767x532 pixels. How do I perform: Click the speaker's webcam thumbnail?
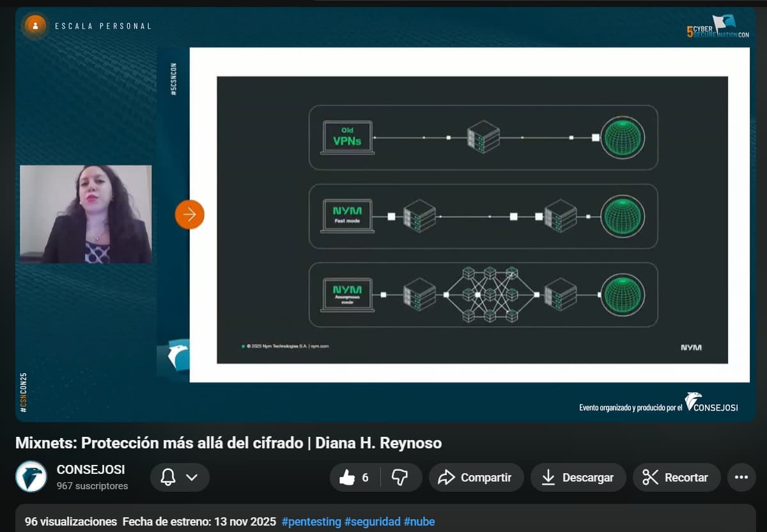point(86,214)
